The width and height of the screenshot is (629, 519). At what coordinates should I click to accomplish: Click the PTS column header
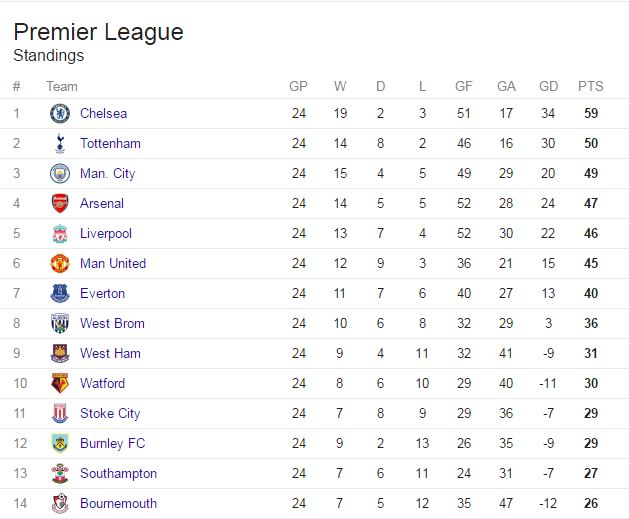(x=590, y=86)
